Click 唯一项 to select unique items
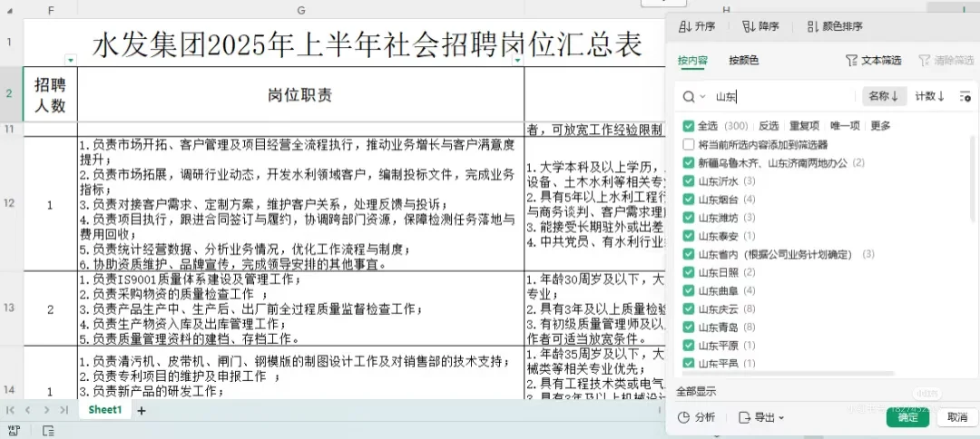Viewport: 980px width, 439px height. point(845,125)
